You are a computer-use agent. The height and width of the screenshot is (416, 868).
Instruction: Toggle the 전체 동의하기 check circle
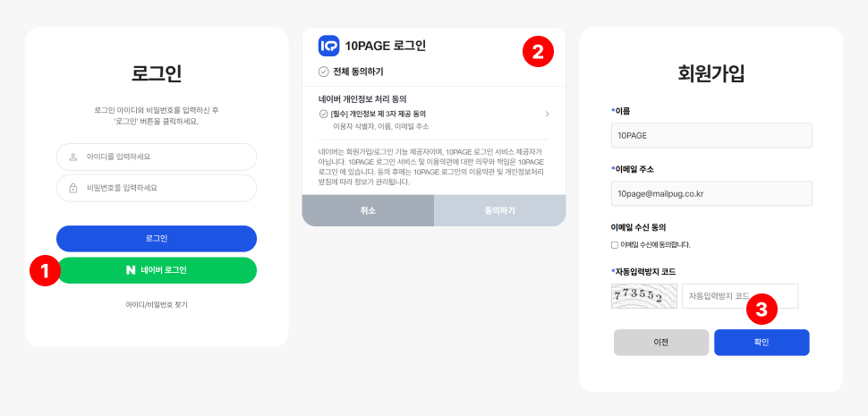point(323,72)
